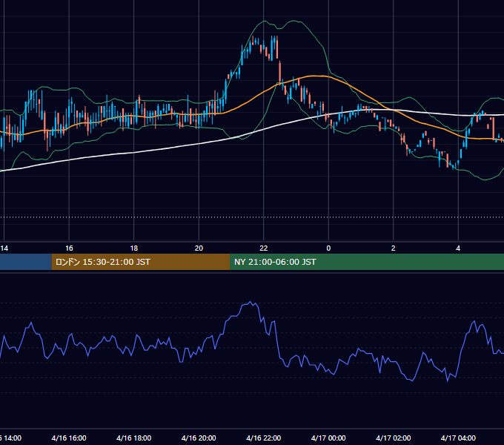504x445 pixels.
Task: Select the ロンドン 15:30-21:00 JST session bar
Action: [141, 262]
